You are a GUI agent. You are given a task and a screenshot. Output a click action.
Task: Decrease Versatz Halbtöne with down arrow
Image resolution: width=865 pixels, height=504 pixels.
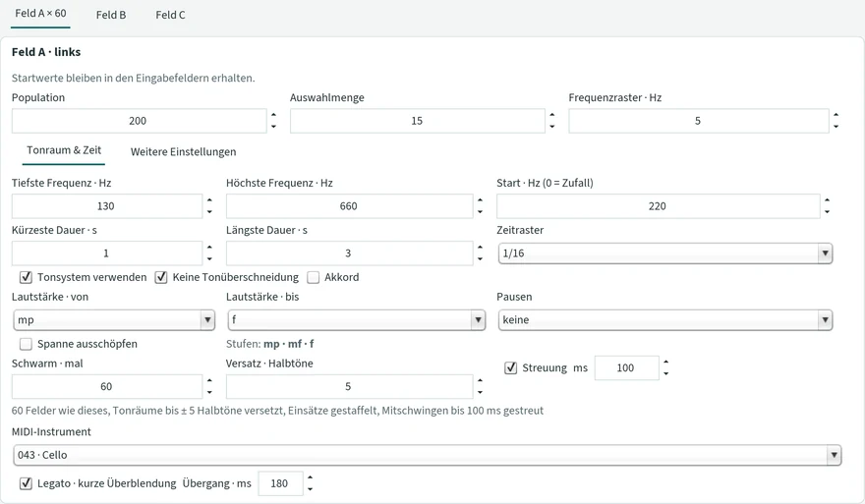point(480,393)
